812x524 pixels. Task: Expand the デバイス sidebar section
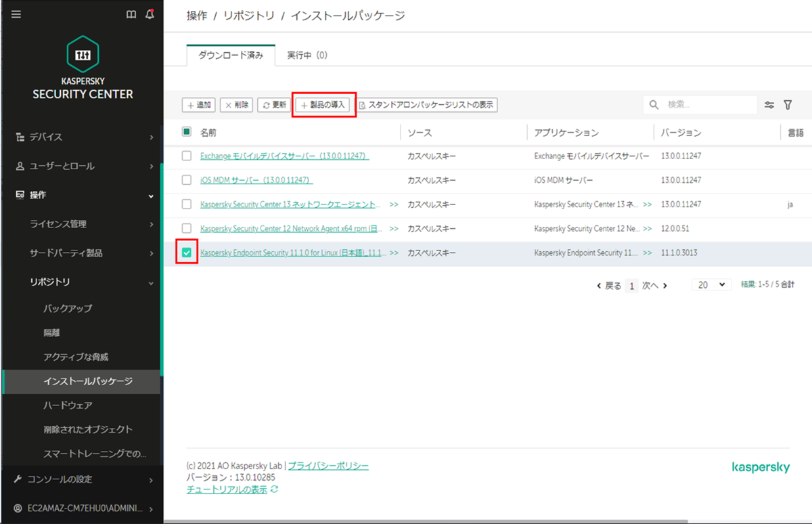pyautogui.click(x=151, y=137)
